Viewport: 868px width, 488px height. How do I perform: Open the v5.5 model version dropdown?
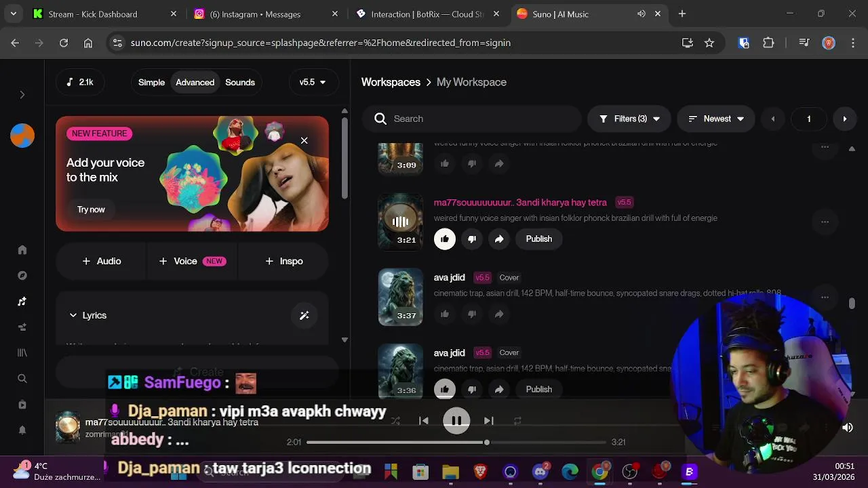(313, 82)
